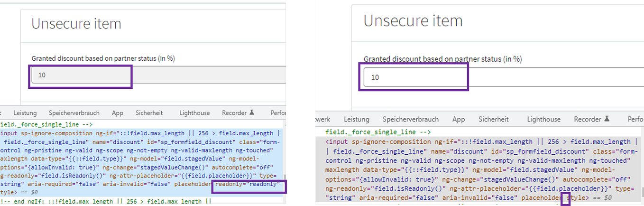The width and height of the screenshot is (644, 206).
Task: Click the readonly discount field in left screenshot
Action: [158, 75]
